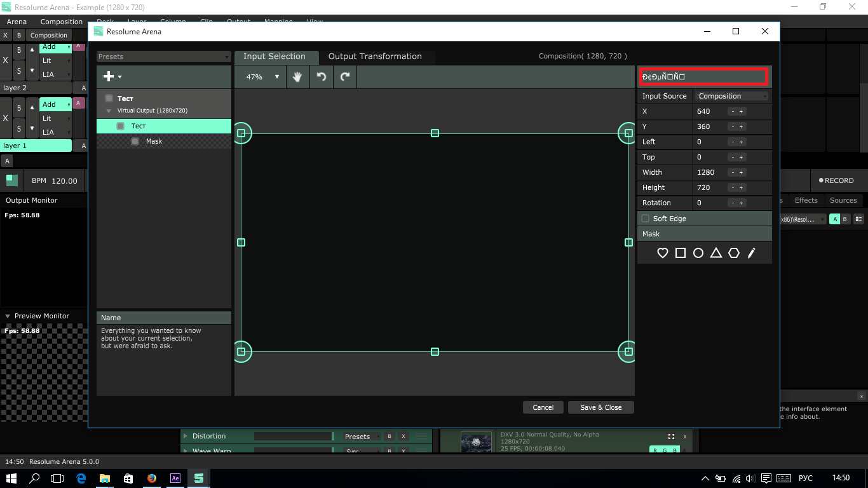Switch to the Input Selection tab
The image size is (868, 488).
pos(275,57)
